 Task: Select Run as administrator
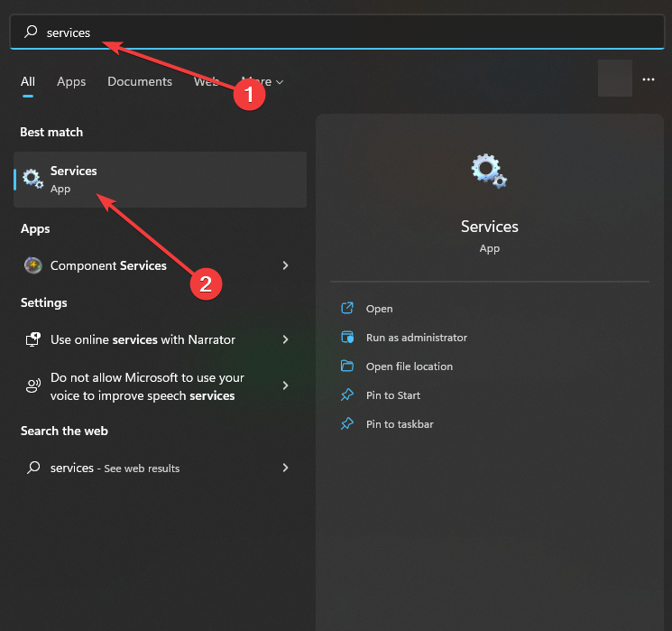(x=416, y=338)
